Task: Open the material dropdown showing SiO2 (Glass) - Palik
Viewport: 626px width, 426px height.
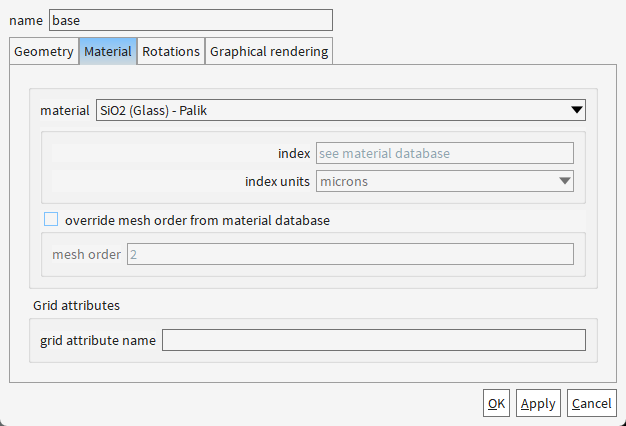Action: (341, 110)
